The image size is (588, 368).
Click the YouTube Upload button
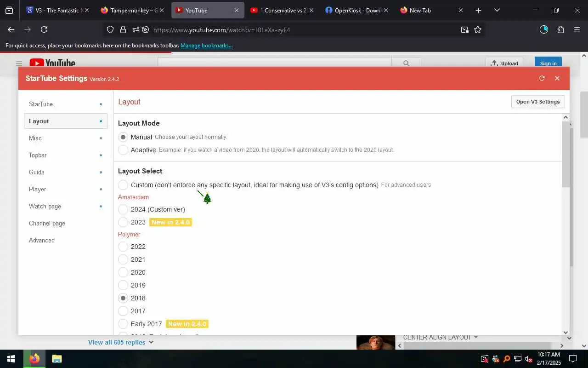[x=504, y=63]
